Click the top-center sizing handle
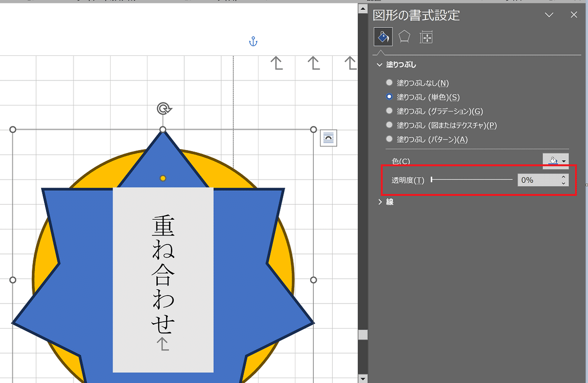This screenshot has width=588, height=383. point(163,129)
